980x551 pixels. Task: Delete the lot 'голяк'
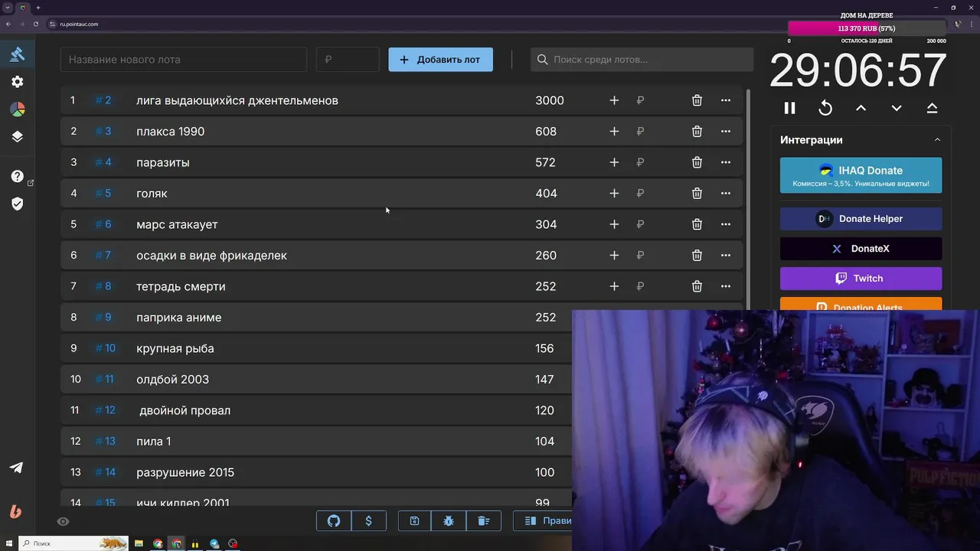697,194
